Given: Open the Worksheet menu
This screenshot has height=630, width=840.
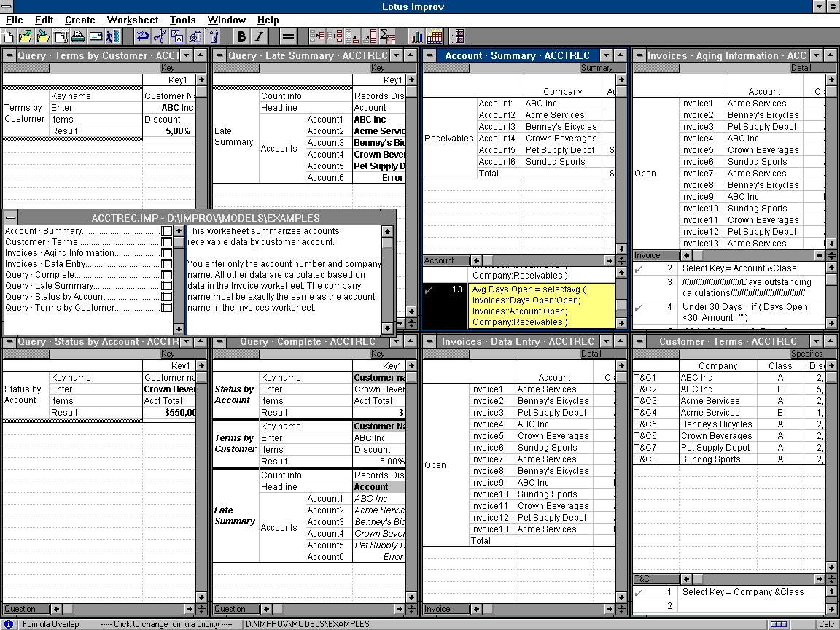Looking at the screenshot, I should [133, 20].
